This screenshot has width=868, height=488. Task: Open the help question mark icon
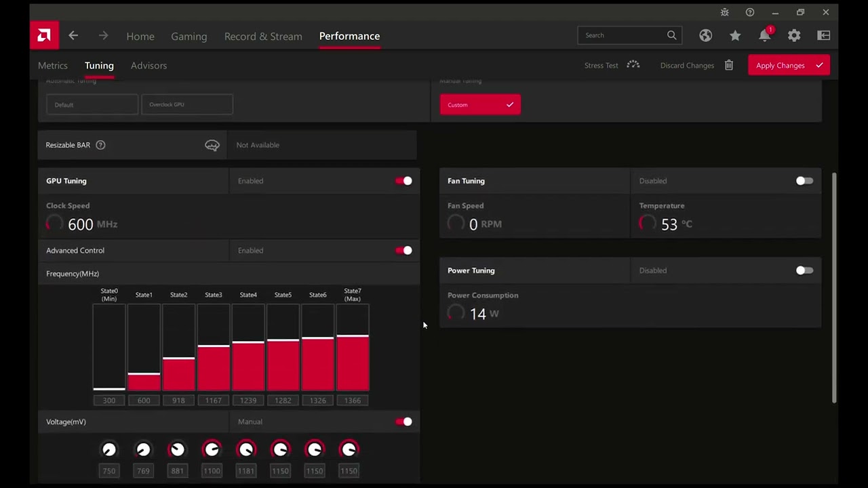(749, 12)
